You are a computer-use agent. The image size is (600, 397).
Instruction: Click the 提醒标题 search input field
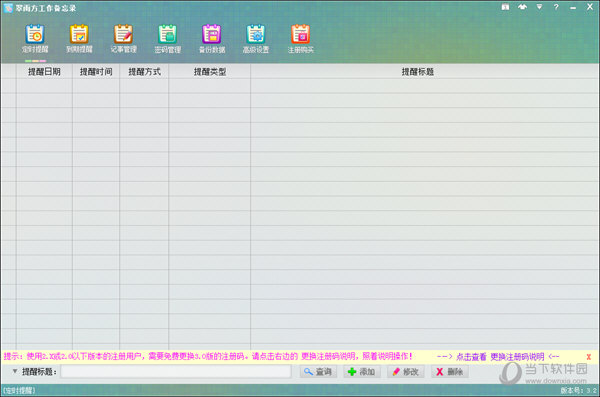point(176,371)
